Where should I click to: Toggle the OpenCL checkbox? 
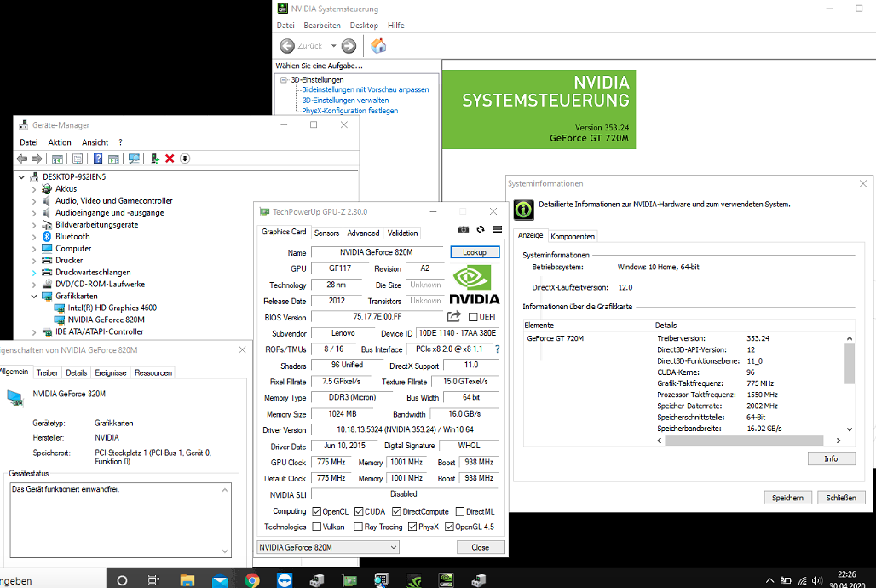(x=317, y=511)
